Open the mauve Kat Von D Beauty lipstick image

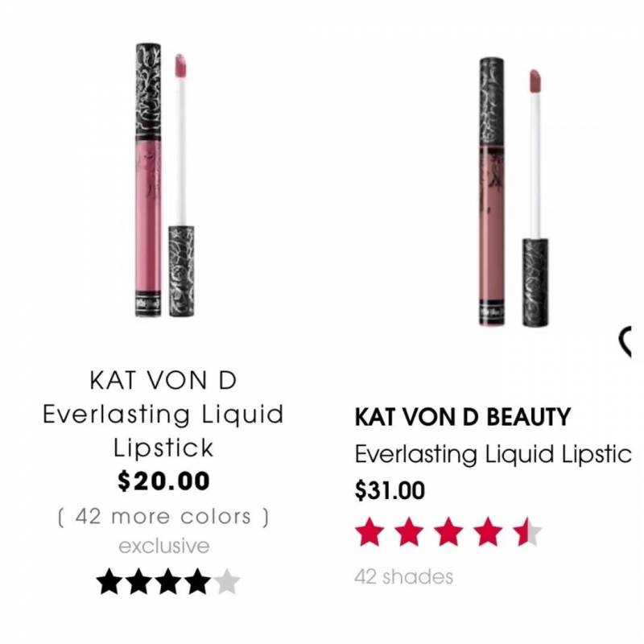[513, 192]
